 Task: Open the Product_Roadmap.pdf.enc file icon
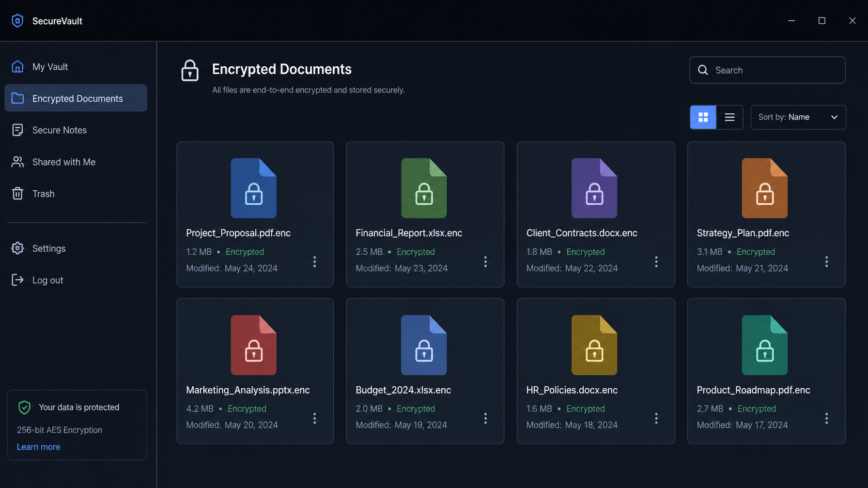[x=765, y=345]
